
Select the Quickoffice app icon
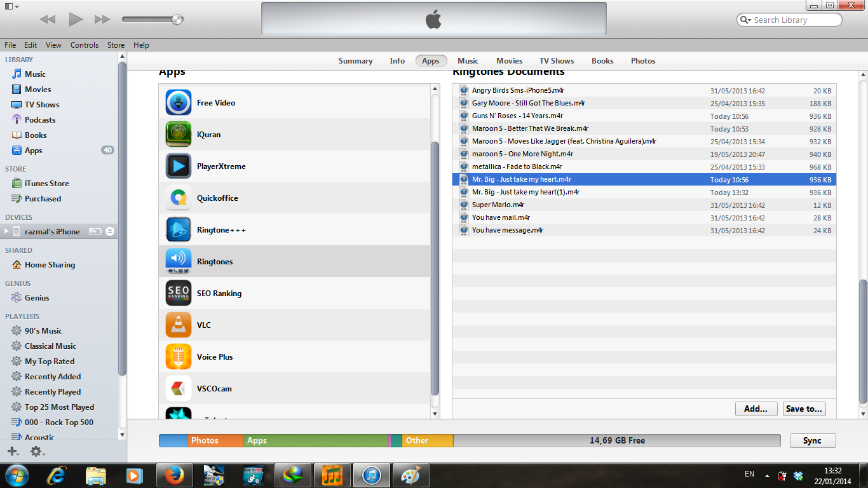pyautogui.click(x=179, y=198)
